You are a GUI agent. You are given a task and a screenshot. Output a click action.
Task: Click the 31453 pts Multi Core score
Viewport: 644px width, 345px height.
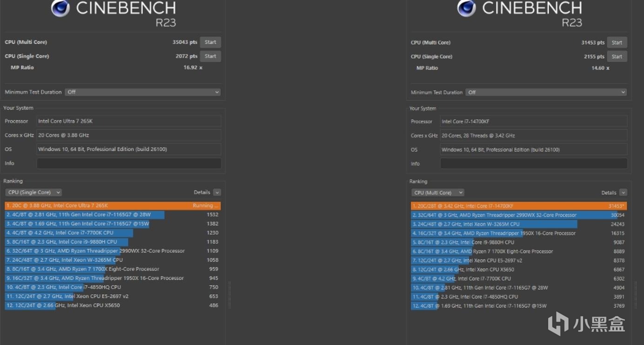(593, 42)
